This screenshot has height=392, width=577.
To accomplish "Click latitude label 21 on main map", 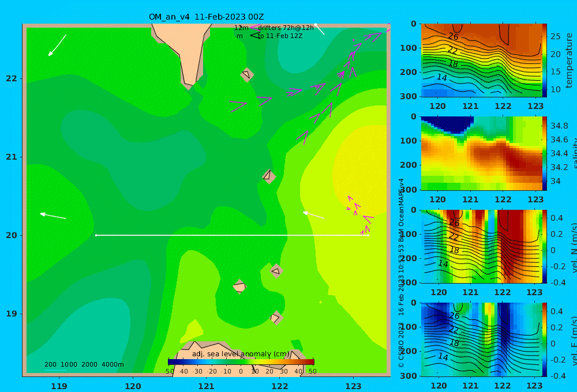I will point(12,157).
